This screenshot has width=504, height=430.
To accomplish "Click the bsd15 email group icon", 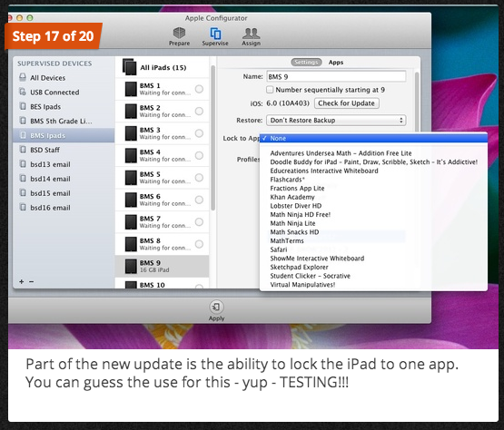I will (23, 193).
